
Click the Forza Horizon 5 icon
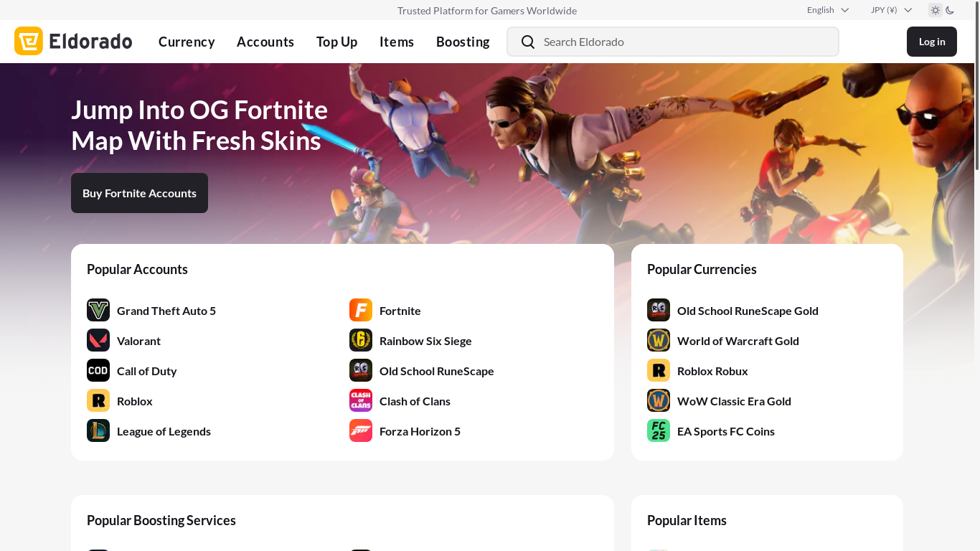(361, 430)
